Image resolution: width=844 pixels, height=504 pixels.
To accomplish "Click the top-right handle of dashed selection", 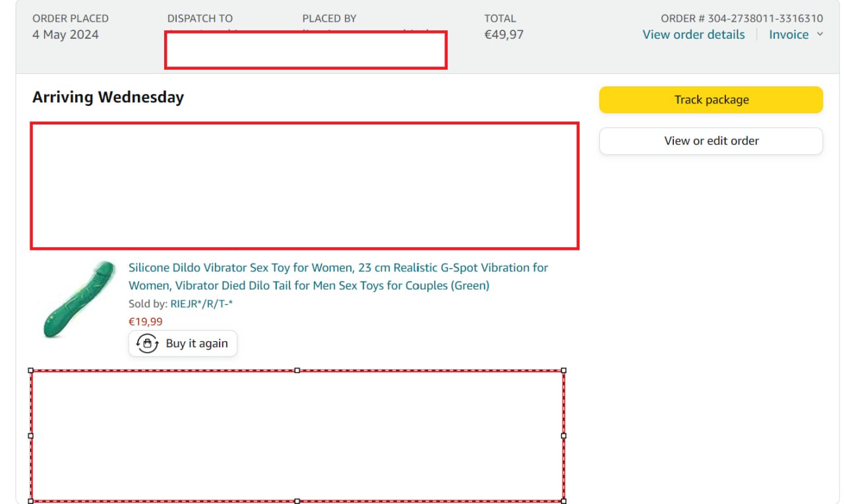I will coord(564,370).
